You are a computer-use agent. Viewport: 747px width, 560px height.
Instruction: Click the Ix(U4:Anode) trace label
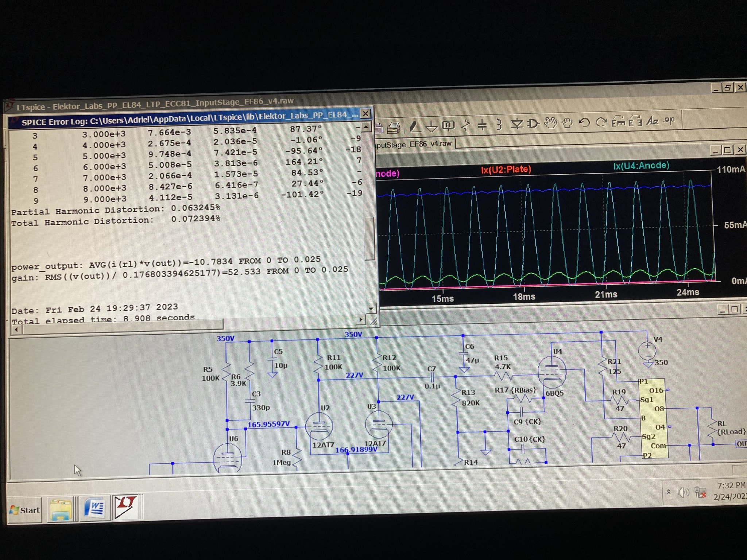(641, 166)
